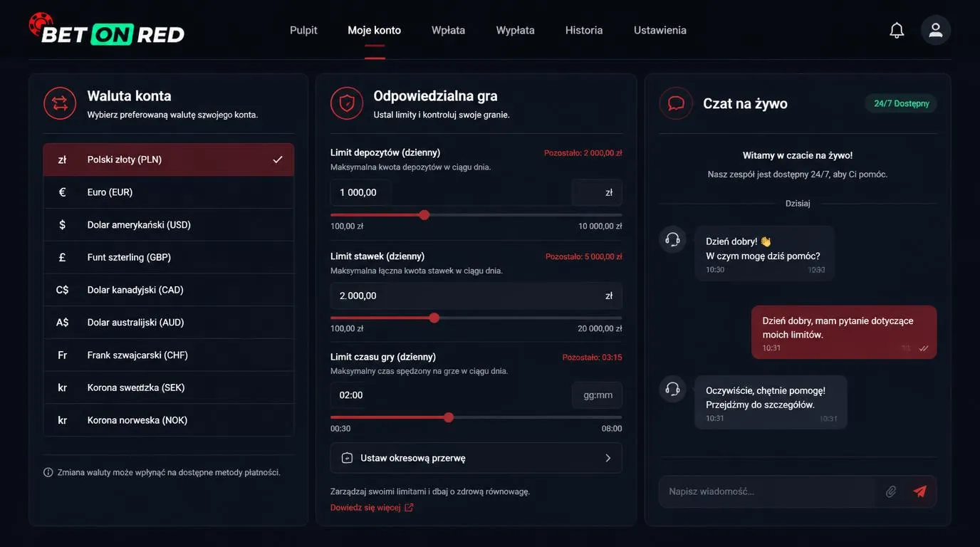Image resolution: width=980 pixels, height=547 pixels.
Task: Adjust the Limit stawek slider handle
Action: [434, 318]
